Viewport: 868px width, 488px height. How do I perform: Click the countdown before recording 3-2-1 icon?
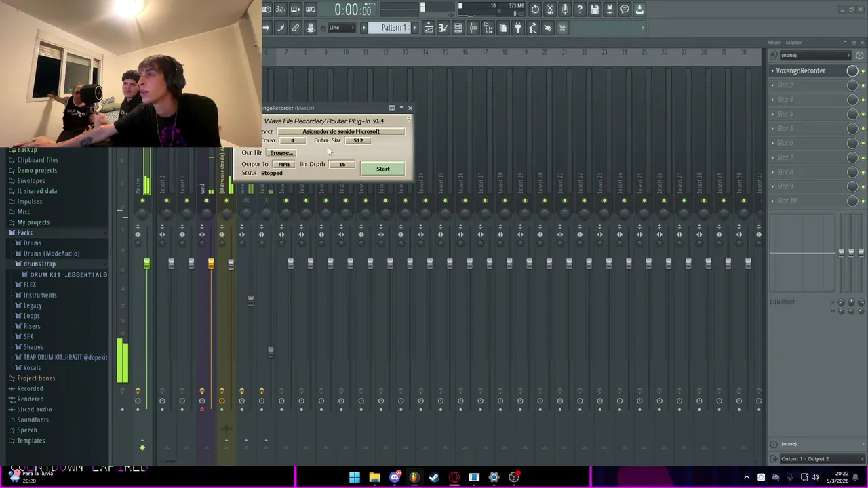tap(281, 9)
